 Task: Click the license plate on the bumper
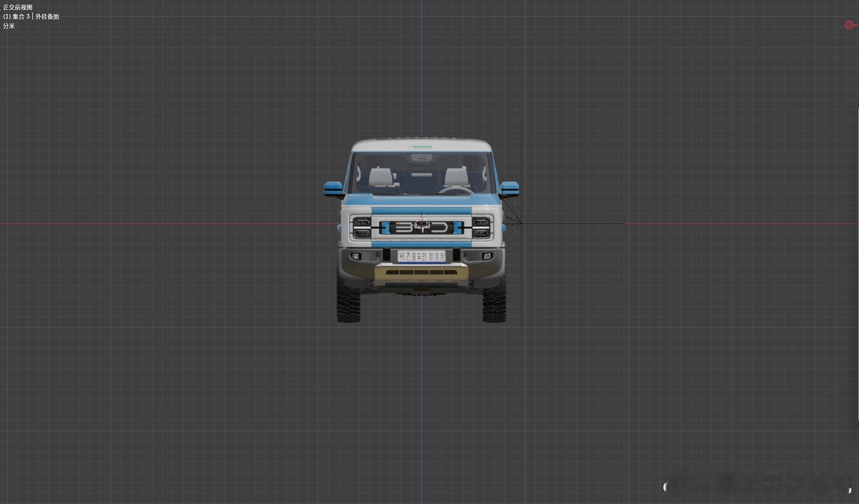(421, 256)
